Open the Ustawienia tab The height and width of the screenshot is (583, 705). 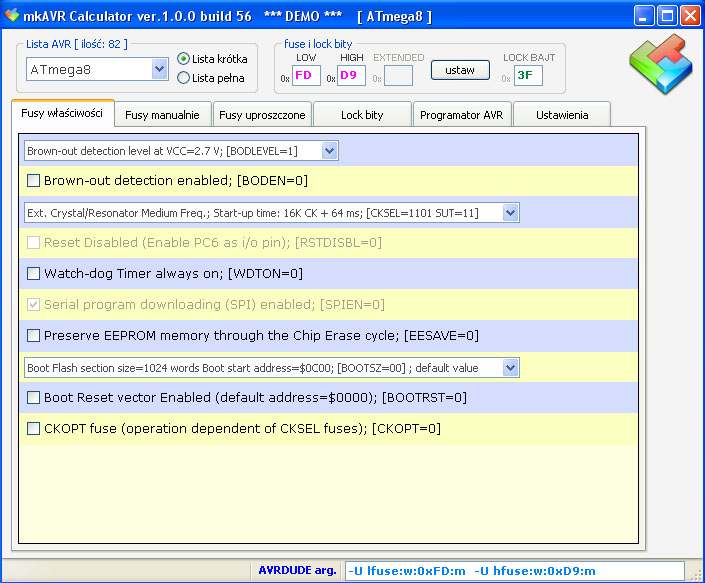point(562,115)
